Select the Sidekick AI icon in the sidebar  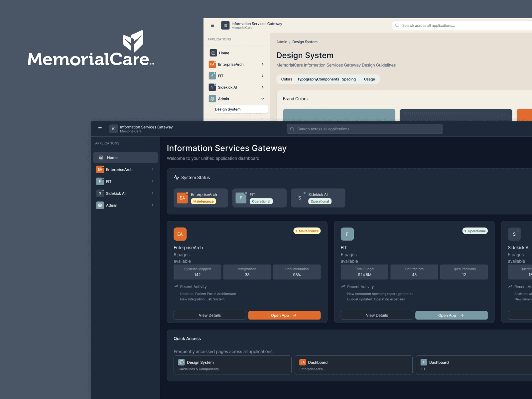100,193
